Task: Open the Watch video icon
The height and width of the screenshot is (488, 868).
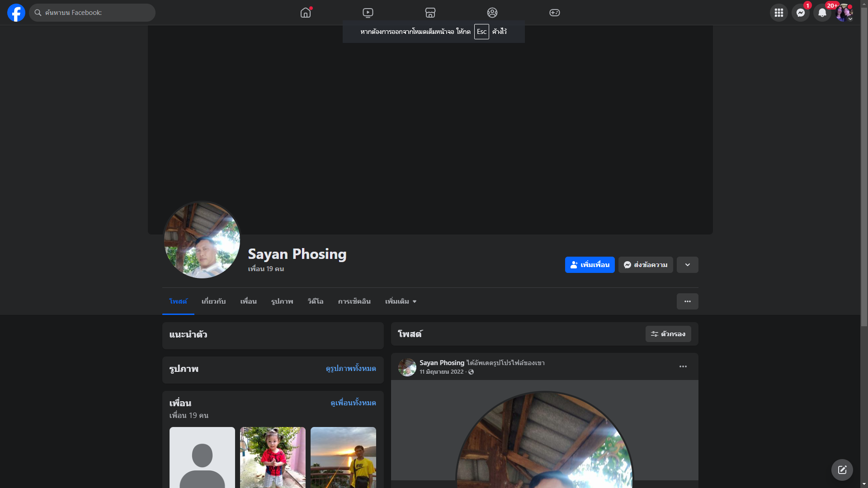Action: pyautogui.click(x=368, y=13)
